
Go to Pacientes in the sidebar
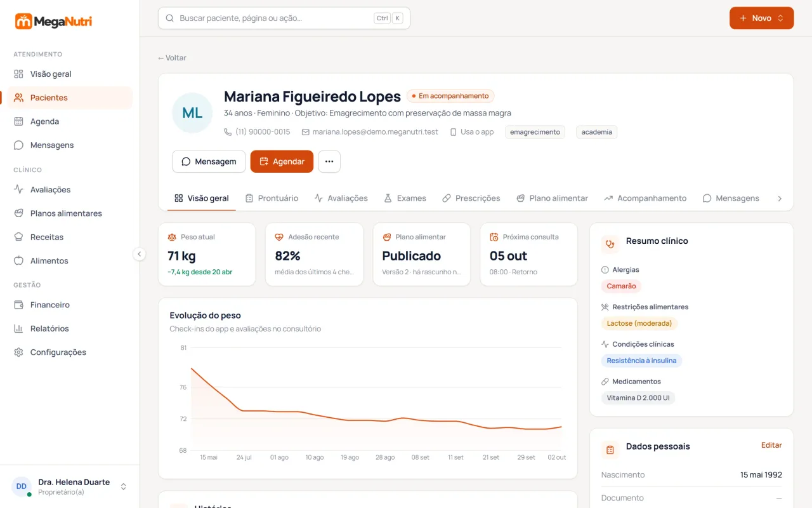tap(70, 98)
